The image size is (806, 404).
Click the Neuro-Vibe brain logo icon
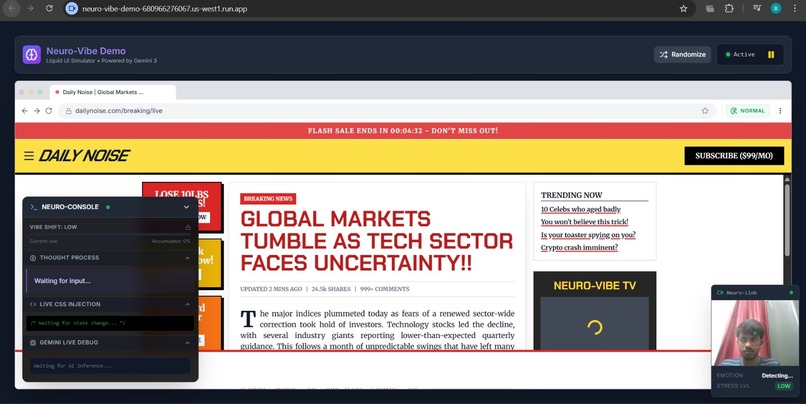click(31, 54)
